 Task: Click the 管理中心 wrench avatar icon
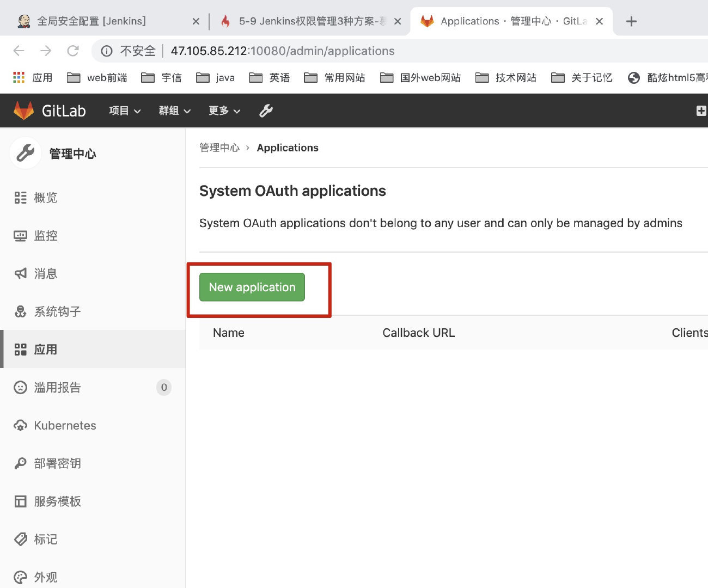26,153
